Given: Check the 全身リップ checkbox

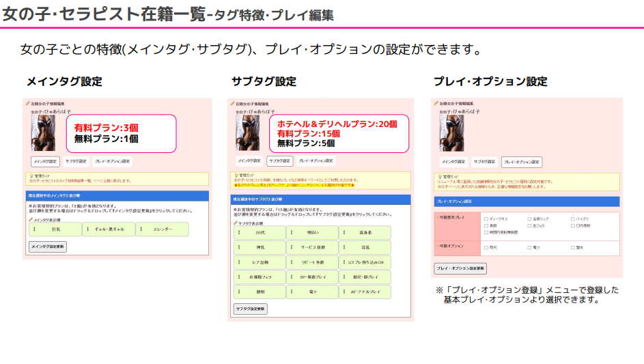Looking at the screenshot, I should (x=529, y=219).
